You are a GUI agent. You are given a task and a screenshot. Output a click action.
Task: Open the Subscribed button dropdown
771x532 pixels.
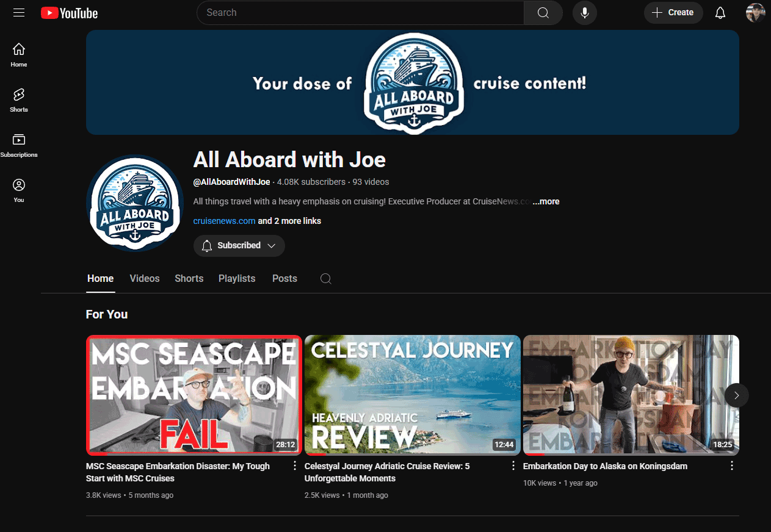271,245
